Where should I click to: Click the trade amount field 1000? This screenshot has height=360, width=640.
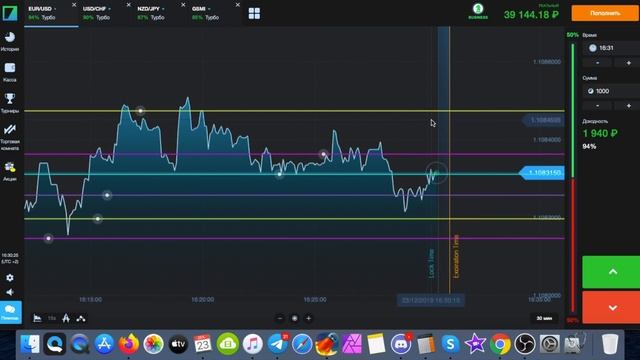tap(611, 91)
